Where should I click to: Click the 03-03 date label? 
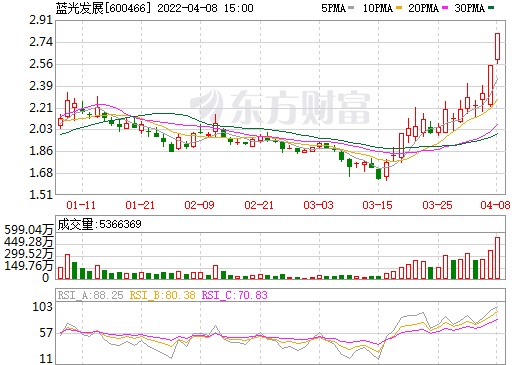(x=318, y=205)
